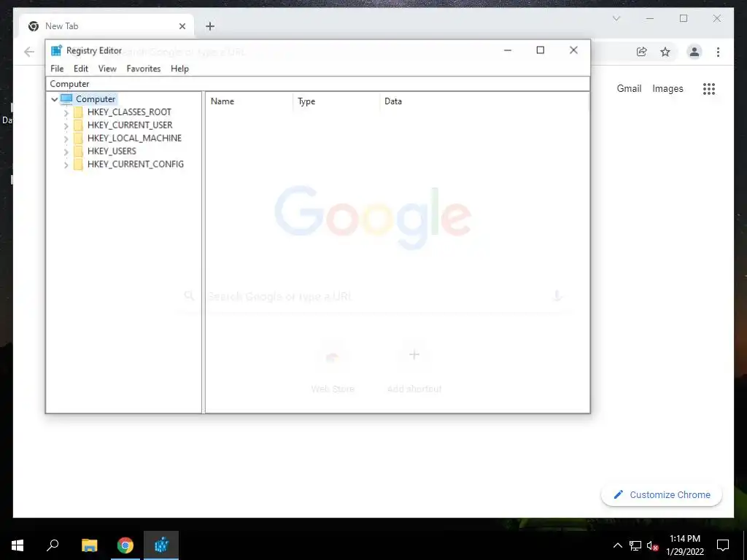Click the HKEY_USERS folder icon
Screen dimensions: 747x560
coord(78,151)
